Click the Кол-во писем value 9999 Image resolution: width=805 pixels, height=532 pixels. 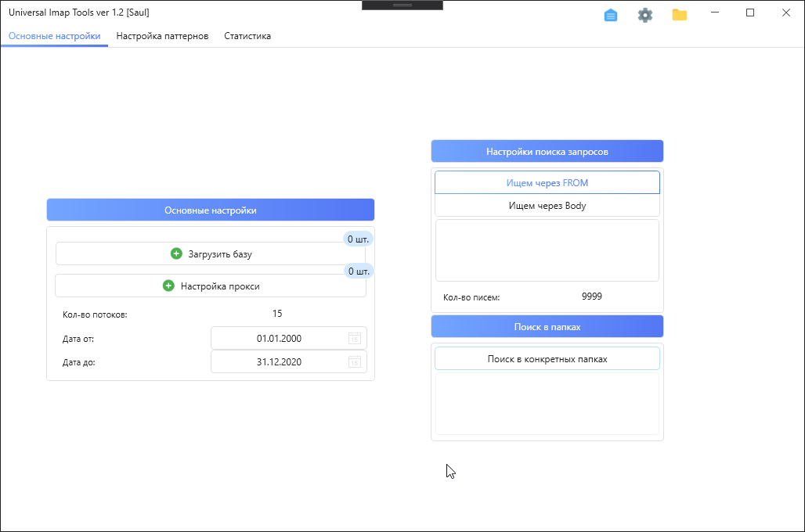click(591, 297)
